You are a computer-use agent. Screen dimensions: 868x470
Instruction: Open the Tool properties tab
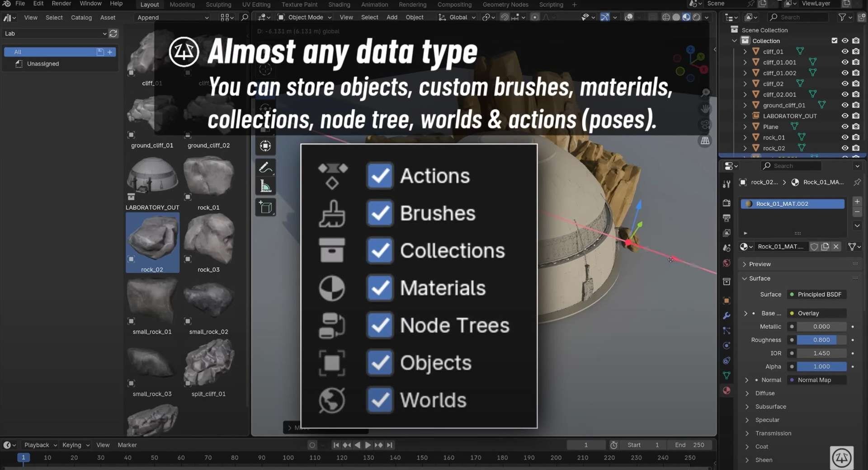(726, 184)
